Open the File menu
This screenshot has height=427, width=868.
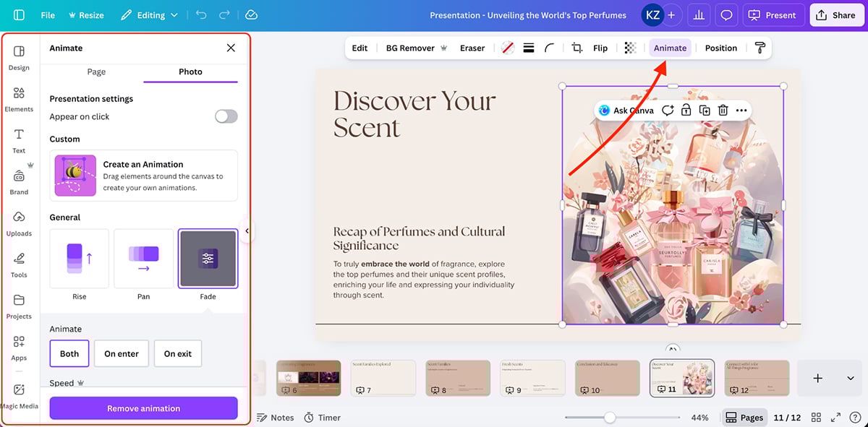[x=47, y=14]
